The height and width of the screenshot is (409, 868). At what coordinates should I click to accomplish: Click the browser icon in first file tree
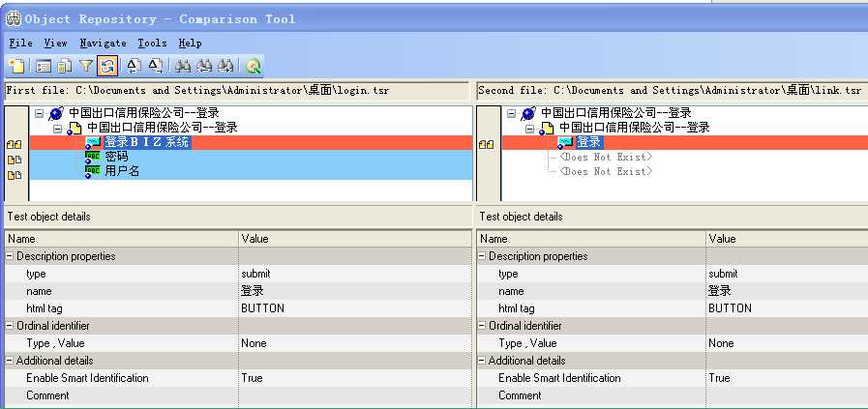click(56, 114)
